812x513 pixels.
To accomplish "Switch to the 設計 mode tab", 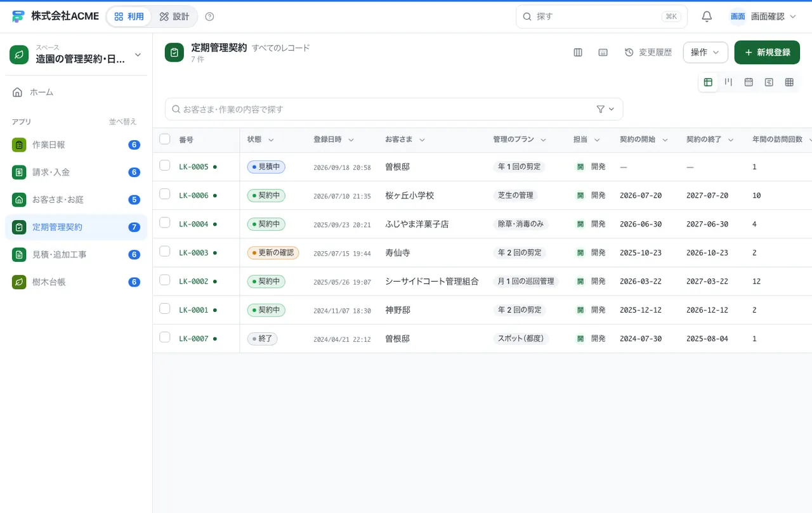I will point(174,16).
